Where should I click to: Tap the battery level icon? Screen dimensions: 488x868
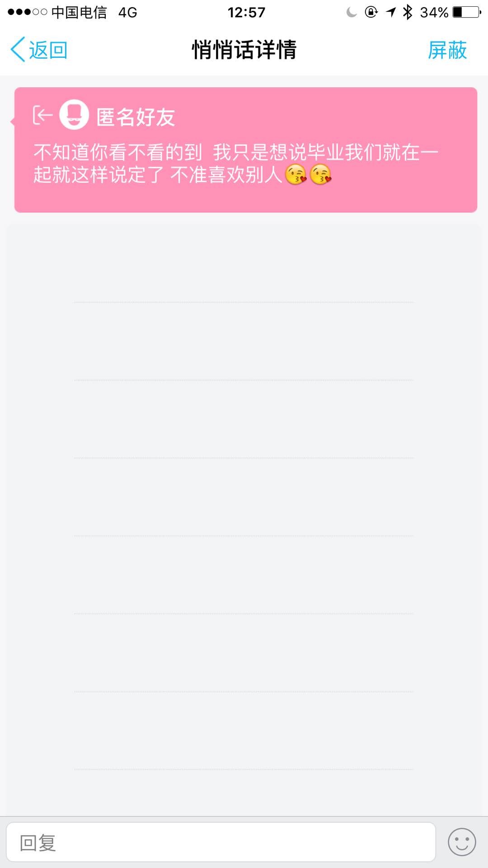click(x=467, y=12)
